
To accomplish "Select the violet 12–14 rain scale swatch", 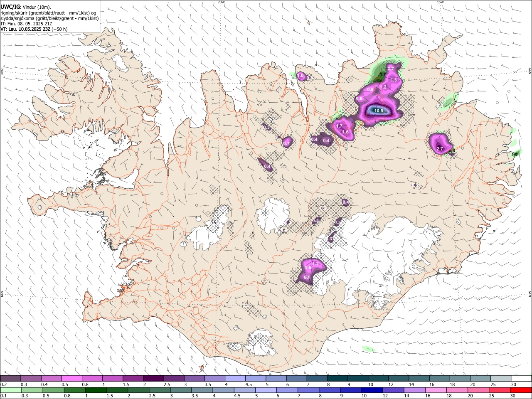I will point(393,390).
